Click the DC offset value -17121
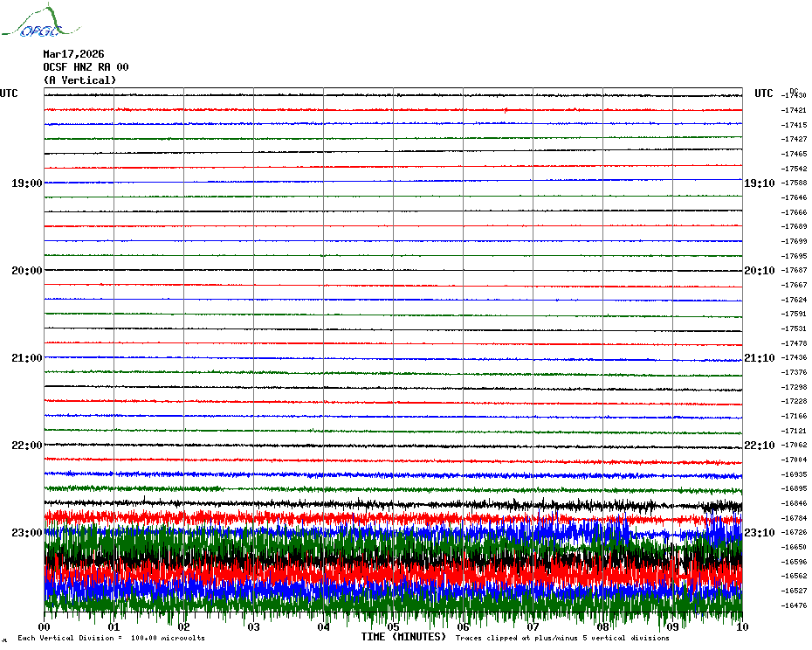The image size is (812, 650). click(x=794, y=431)
